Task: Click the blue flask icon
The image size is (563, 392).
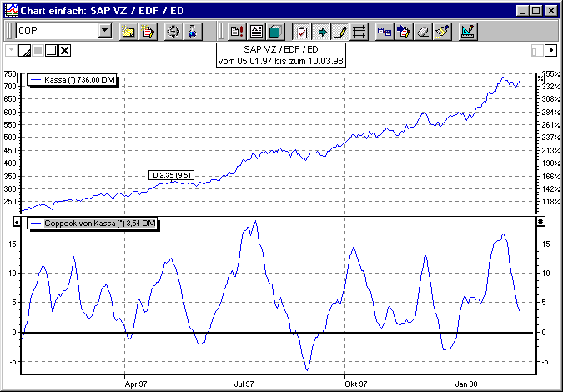Action: click(x=193, y=32)
